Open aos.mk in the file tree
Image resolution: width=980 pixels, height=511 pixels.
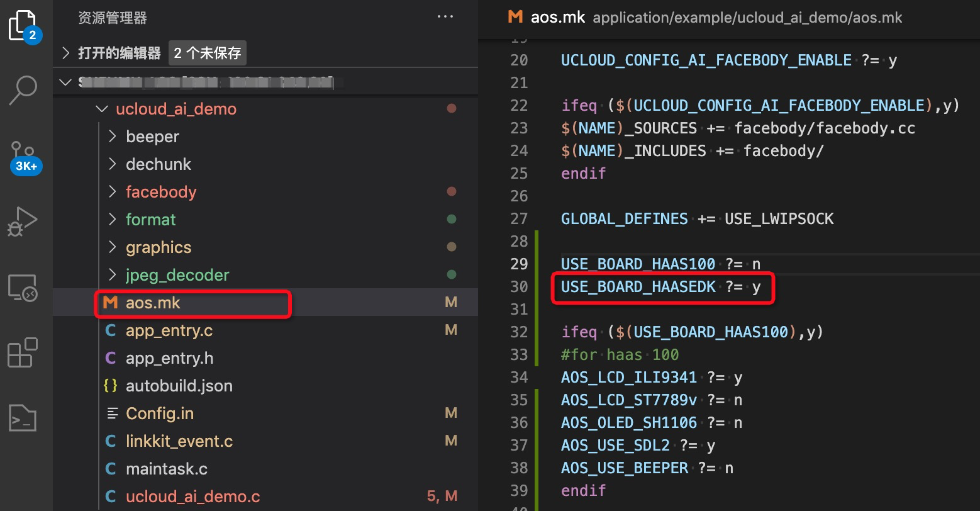[x=265, y=303]
